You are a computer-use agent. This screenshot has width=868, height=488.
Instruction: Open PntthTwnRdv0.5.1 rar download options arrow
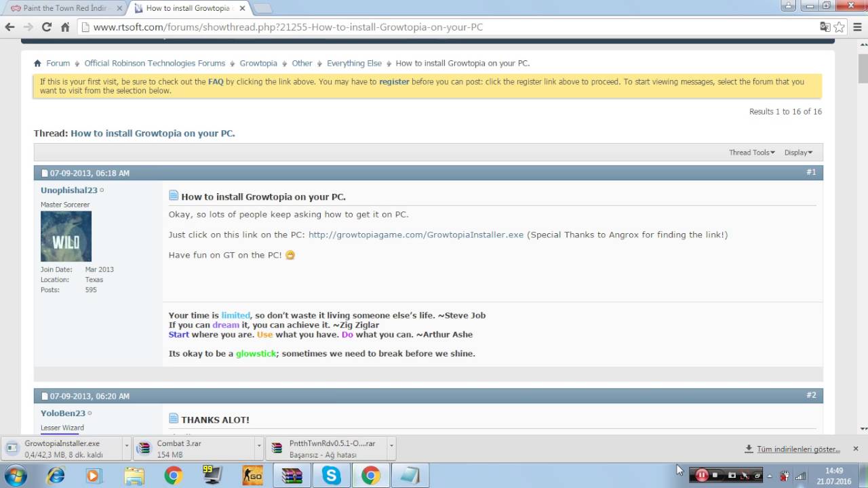[x=391, y=448]
